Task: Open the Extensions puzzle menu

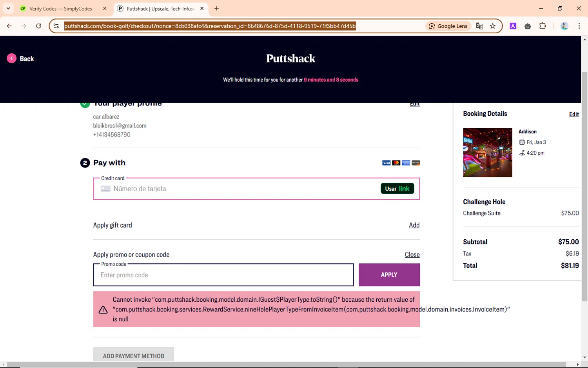Action: tap(543, 26)
